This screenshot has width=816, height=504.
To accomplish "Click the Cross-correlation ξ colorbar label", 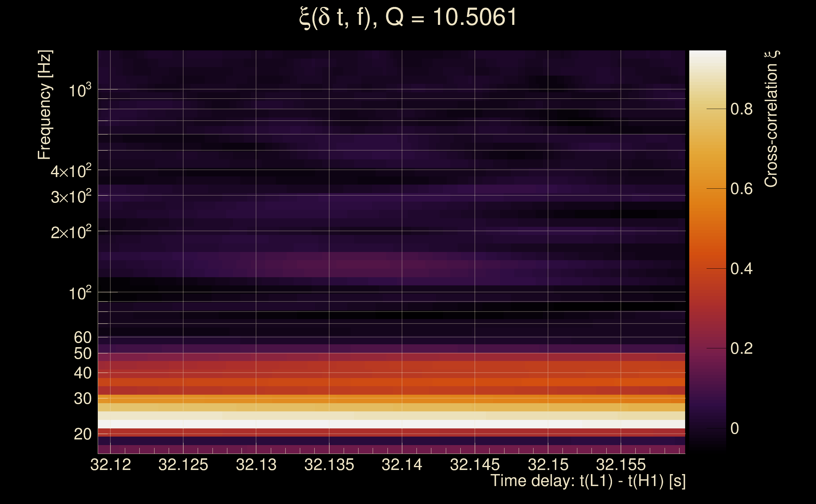I will point(771,119).
